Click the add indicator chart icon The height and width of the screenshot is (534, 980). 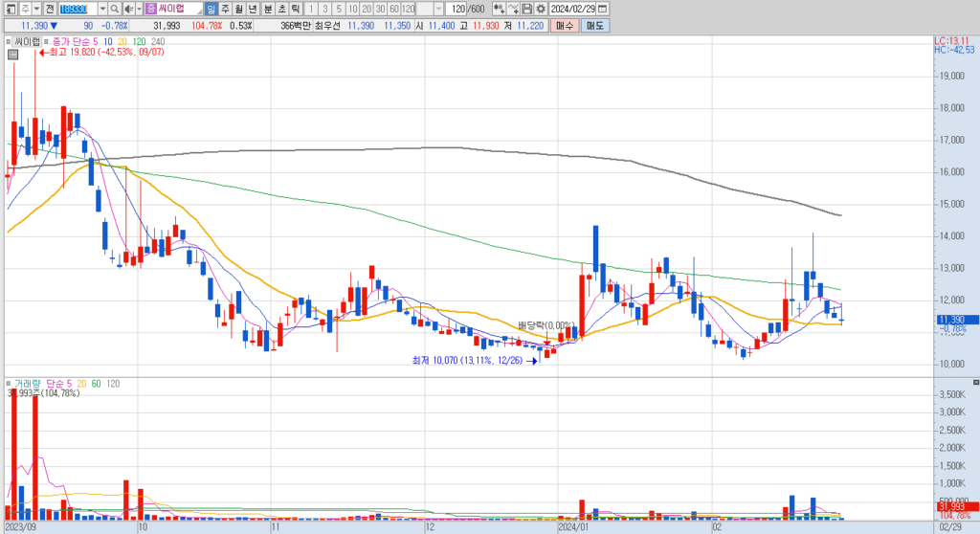(x=499, y=9)
